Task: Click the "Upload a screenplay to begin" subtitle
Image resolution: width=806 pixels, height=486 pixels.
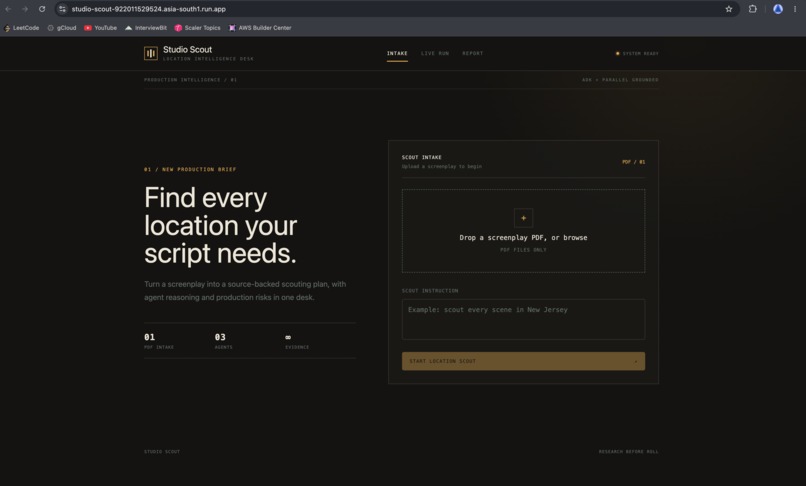Action: coord(442,166)
